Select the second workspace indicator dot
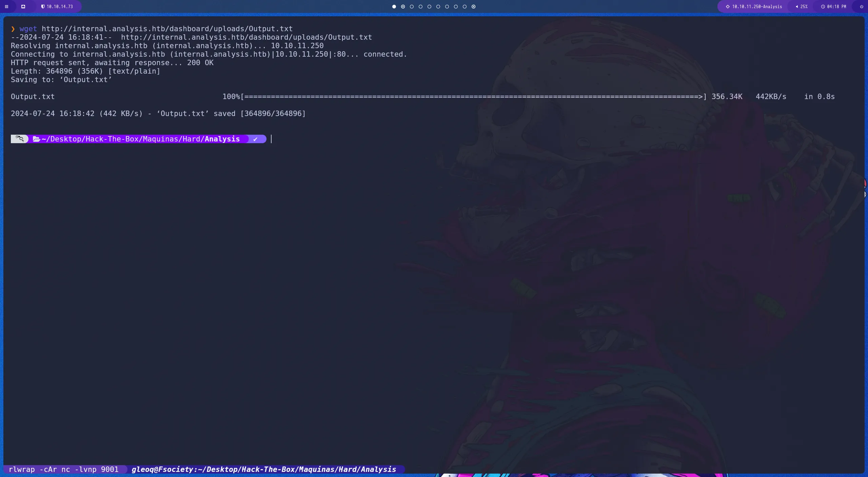Viewport: 868px width, 477px height. pos(403,6)
